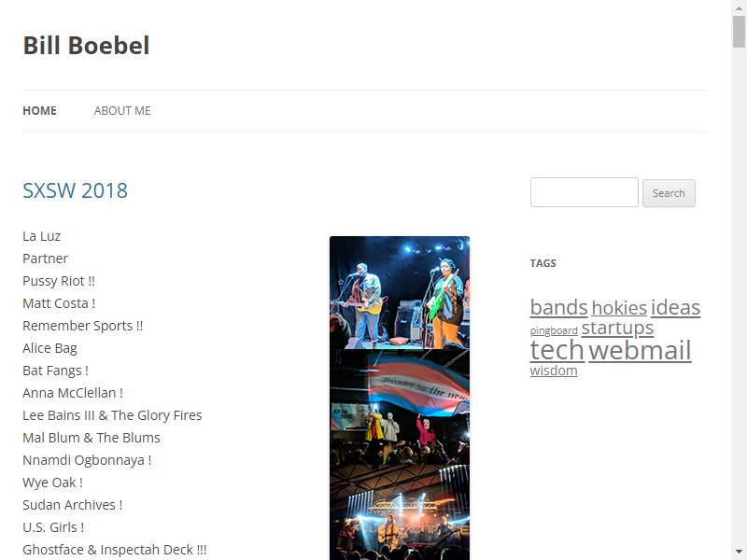747x560 pixels.
Task: View the striped flag stage photo
Action: pyautogui.click(x=400, y=407)
